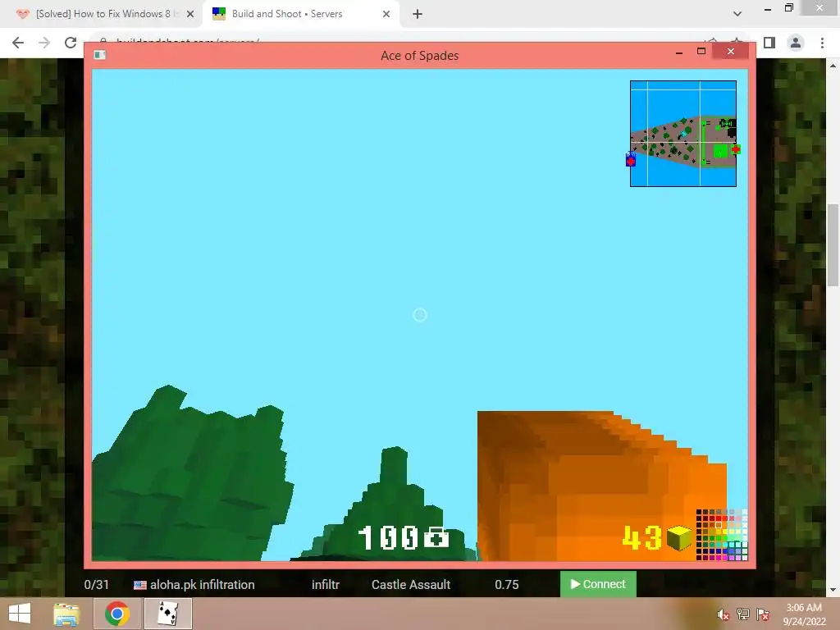Restore down the Chrome window
Screen dimensions: 840x630
tap(789, 8)
